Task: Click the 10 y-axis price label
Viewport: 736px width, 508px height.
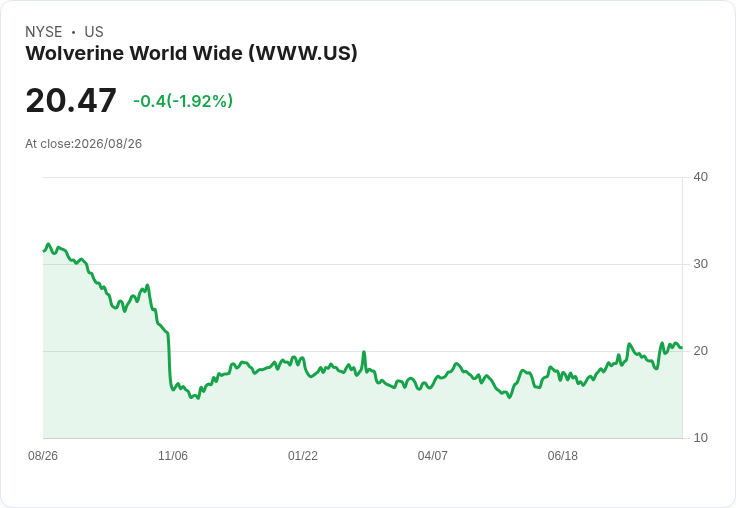Action: pyautogui.click(x=700, y=438)
